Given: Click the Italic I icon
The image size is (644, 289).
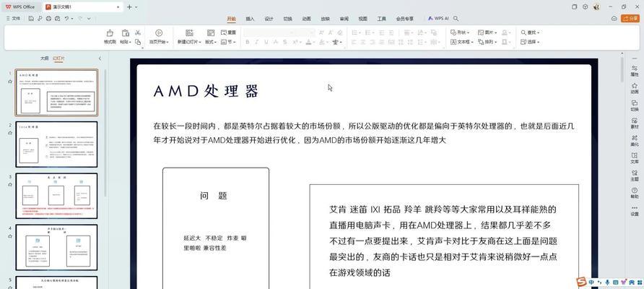Looking at the screenshot, I should [x=257, y=42].
